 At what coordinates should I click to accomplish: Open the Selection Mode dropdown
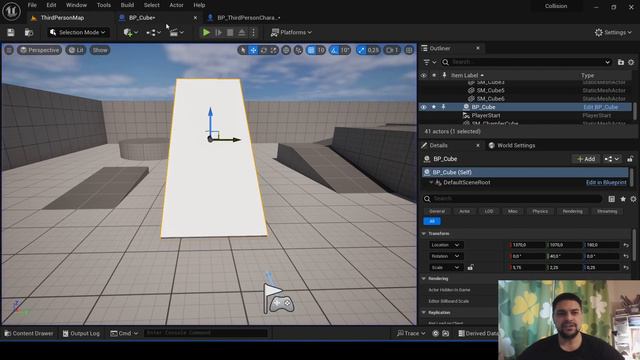[78, 32]
